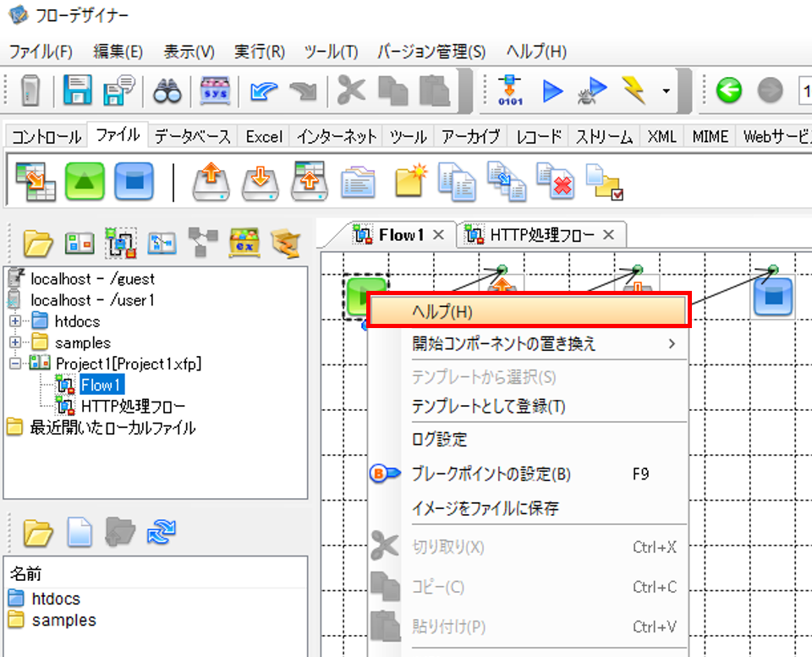Screen dimensions: 812x657
Task: Open the バージョン管理(S) menu
Action: pos(431,52)
